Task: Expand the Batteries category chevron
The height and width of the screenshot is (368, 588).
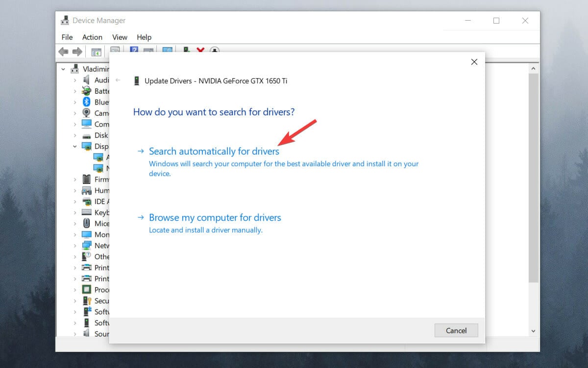Action: point(75,91)
